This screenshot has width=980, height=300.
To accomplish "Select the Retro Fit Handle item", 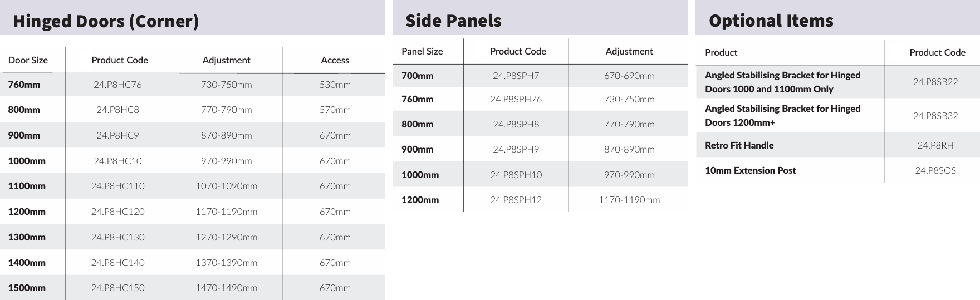I will point(739,145).
